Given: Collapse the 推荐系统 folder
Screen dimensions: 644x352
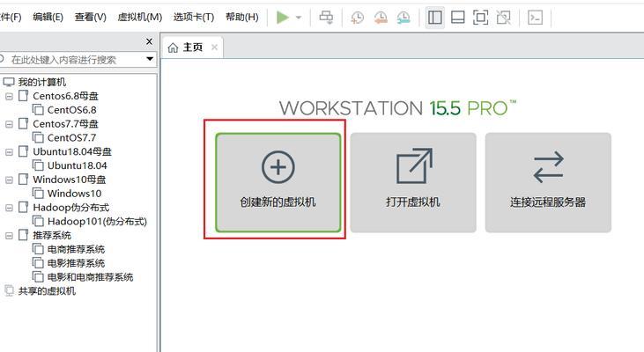Looking at the screenshot, I should [9, 236].
